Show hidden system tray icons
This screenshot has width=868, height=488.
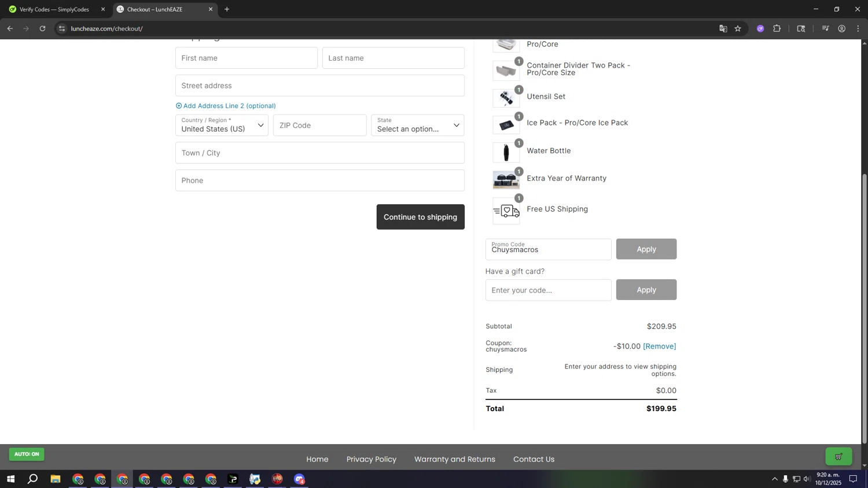click(775, 479)
